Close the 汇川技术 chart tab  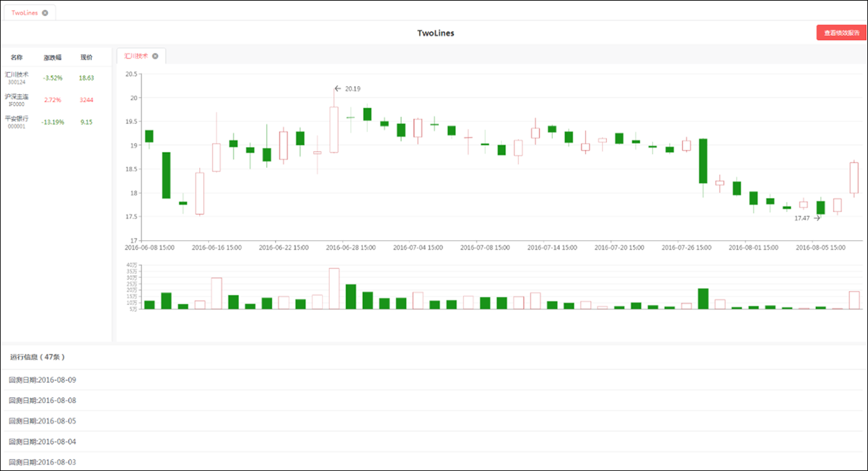[155, 56]
